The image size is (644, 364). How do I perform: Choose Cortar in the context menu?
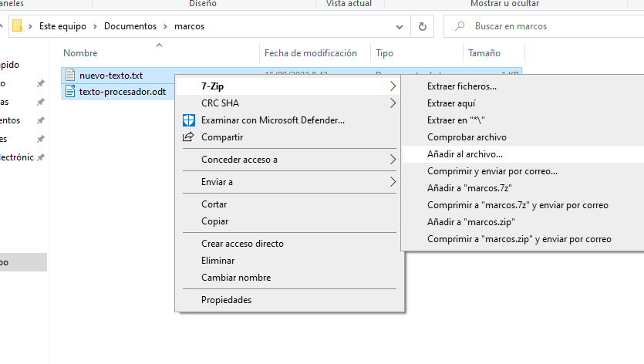289,204
